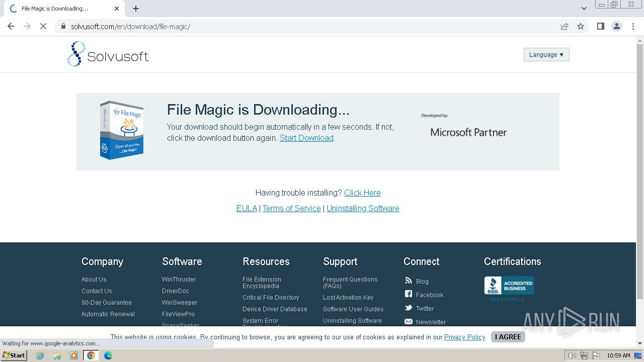Click the back navigation arrow

pyautogui.click(x=11, y=26)
